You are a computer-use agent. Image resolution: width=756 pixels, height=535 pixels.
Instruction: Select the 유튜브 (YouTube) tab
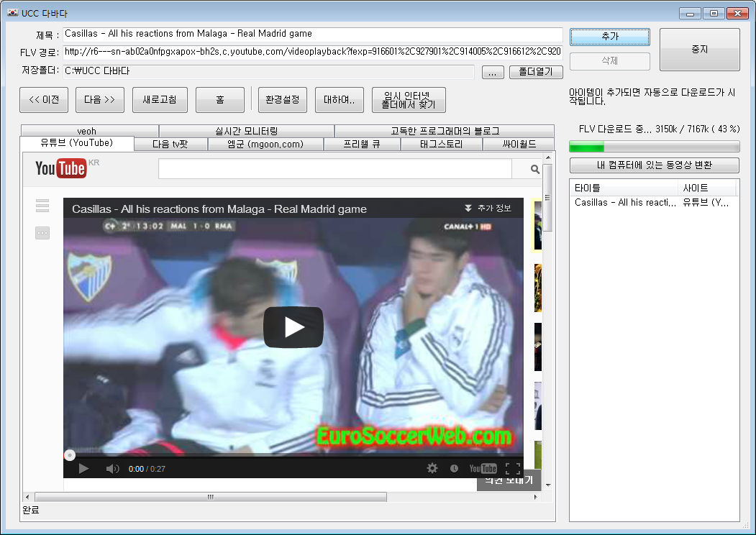[77, 143]
